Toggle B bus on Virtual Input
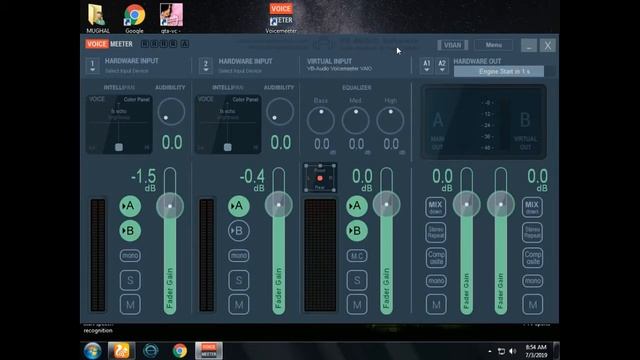Screen dimensions: 640x360 click(x=356, y=231)
